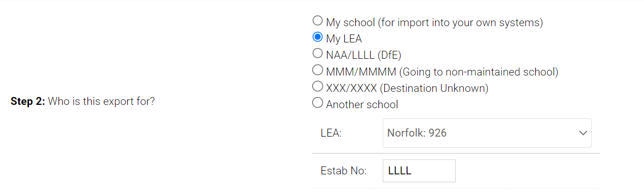Click the 'Estab No:' field label
The height and width of the screenshot is (193, 644).
point(343,171)
